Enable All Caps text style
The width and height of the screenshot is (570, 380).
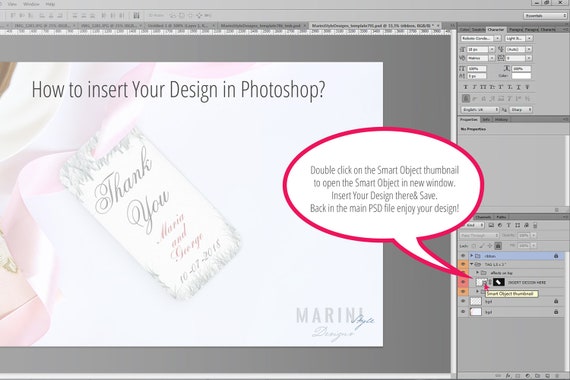483,87
